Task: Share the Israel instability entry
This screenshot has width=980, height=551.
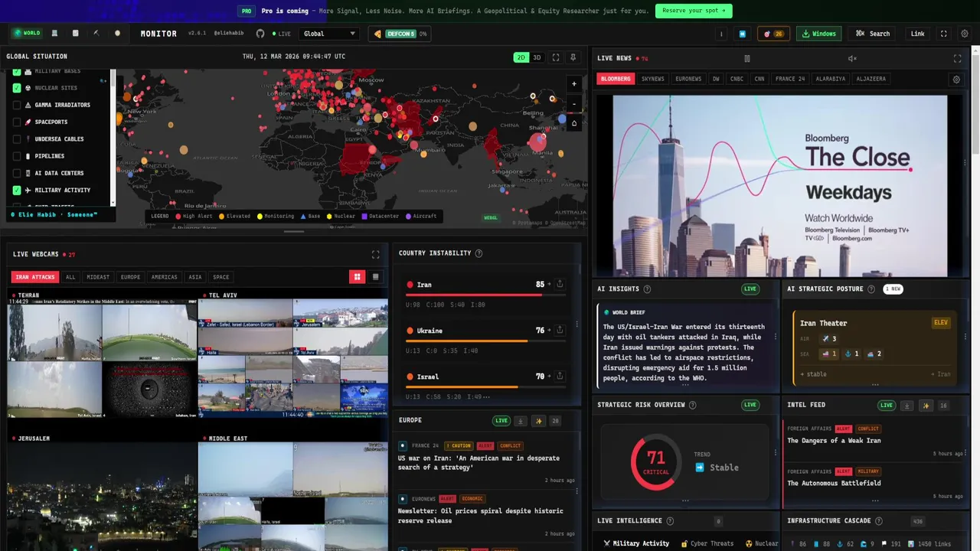Action: coord(560,376)
